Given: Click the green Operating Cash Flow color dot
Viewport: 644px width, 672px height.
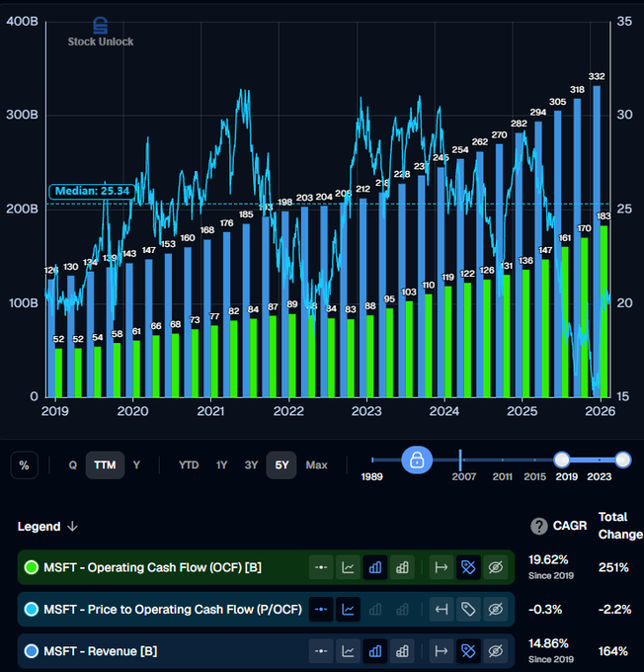Looking at the screenshot, I should click(32, 567).
